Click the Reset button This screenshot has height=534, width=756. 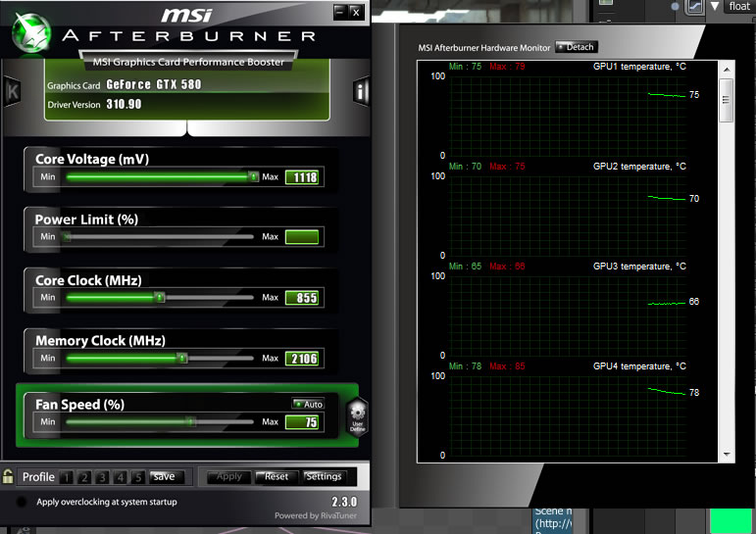coord(277,476)
